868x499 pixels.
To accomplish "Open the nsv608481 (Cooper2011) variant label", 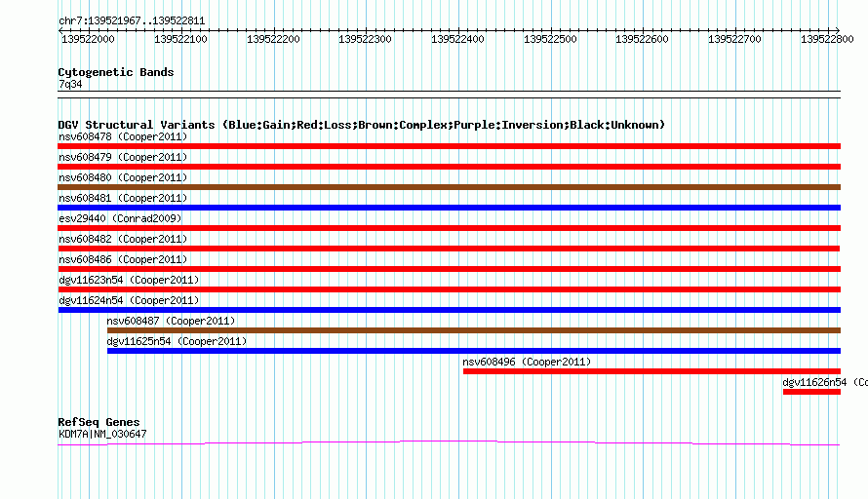I will tap(123, 198).
